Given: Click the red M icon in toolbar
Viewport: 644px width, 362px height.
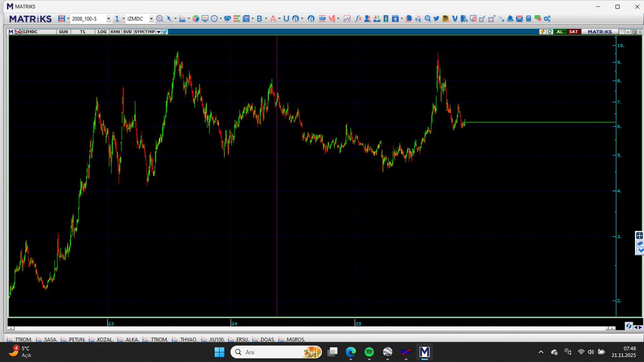Looking at the screenshot, I should tap(332, 19).
